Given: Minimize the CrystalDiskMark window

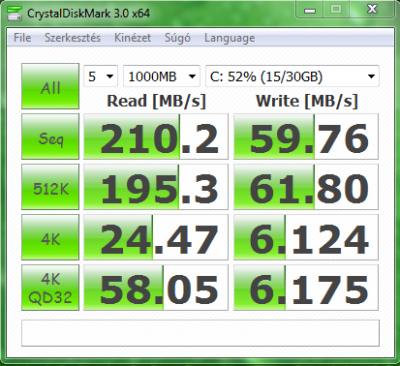Looking at the screenshot, I should pyautogui.click(x=310, y=10).
